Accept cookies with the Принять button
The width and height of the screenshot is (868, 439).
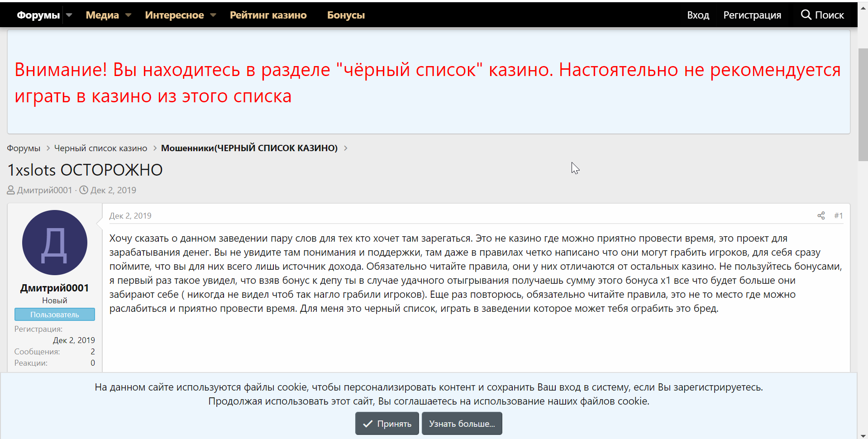387,424
